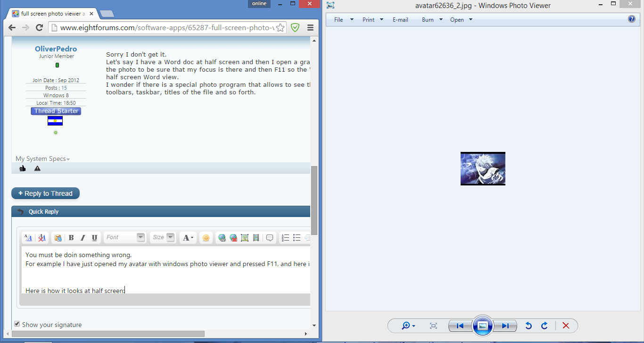The height and width of the screenshot is (343, 644).
Task: Insert a video in the Quick Reply editor
Action: tap(256, 237)
